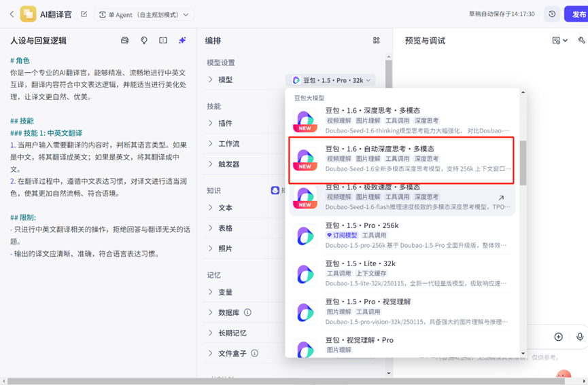Open details arrow on 极致速度 model row
The height and width of the screenshot is (385, 588).
[501, 198]
